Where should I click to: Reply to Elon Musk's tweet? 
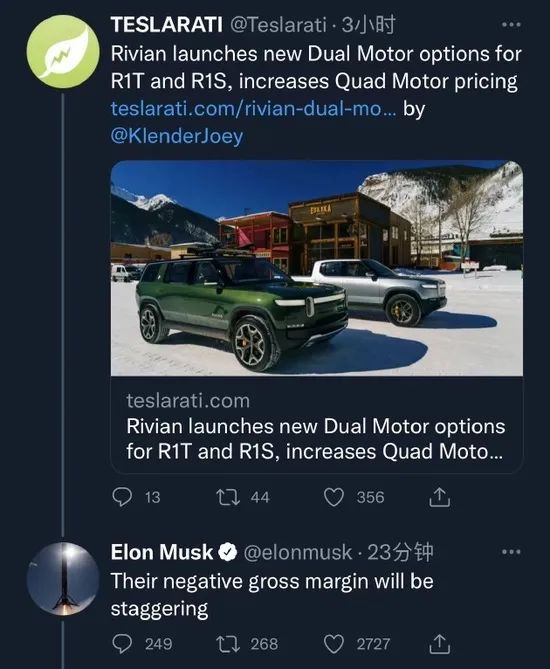122,644
